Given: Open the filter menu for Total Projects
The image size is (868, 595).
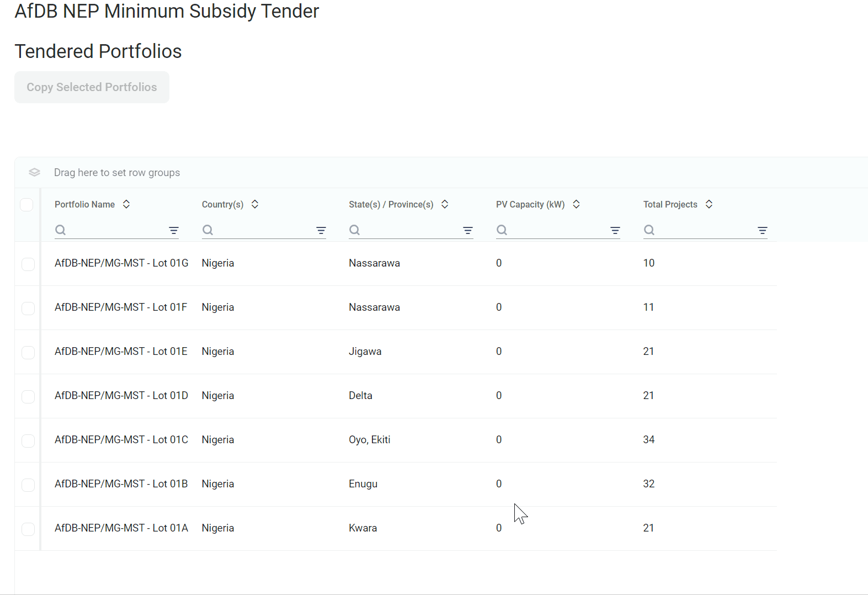Looking at the screenshot, I should coord(763,231).
